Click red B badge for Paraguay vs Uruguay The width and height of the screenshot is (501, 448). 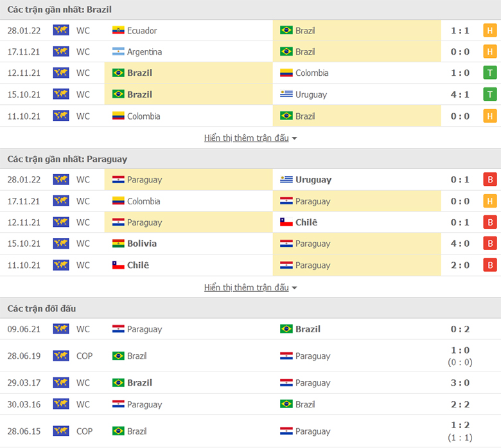(x=490, y=179)
